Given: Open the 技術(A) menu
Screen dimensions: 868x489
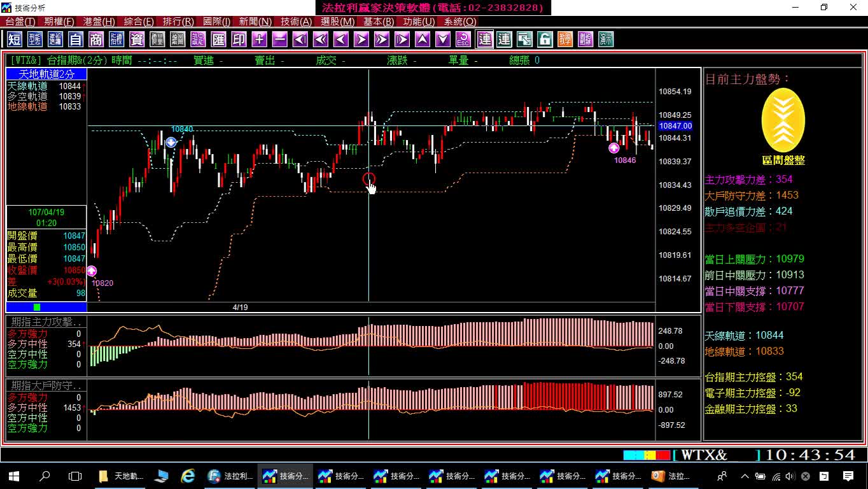Looking at the screenshot, I should (296, 22).
